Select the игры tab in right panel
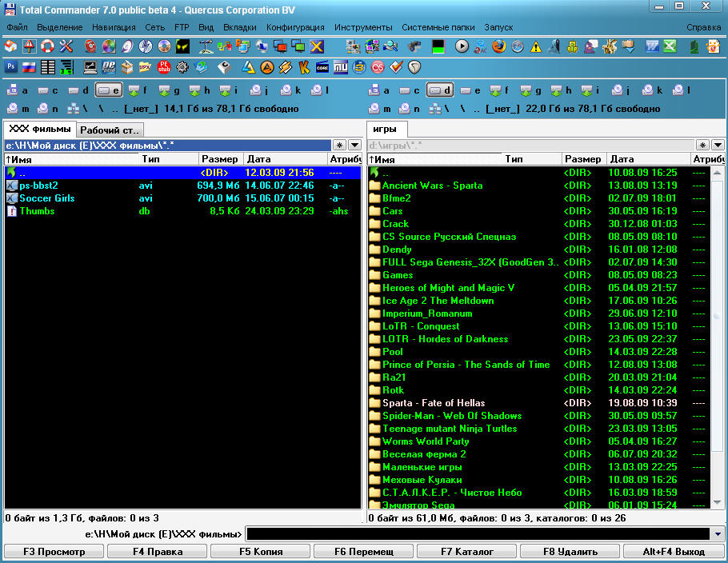728x563 pixels. [x=386, y=129]
